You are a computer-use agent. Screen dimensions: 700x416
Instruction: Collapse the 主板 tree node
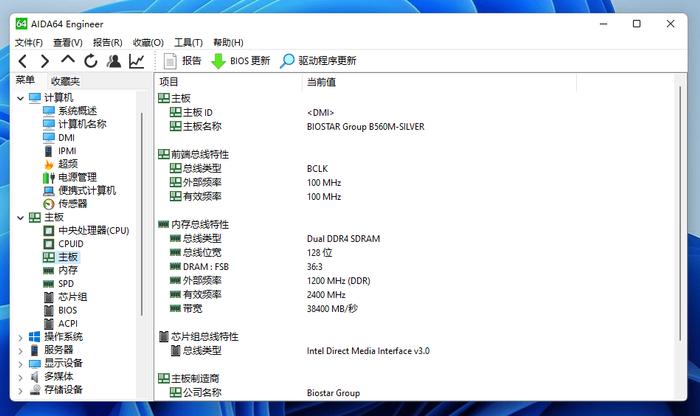[20, 217]
